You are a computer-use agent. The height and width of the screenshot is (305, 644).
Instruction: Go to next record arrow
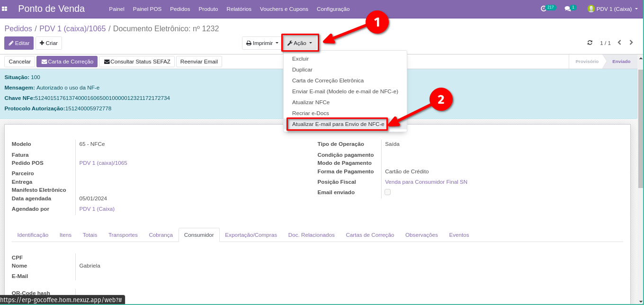coord(631,43)
